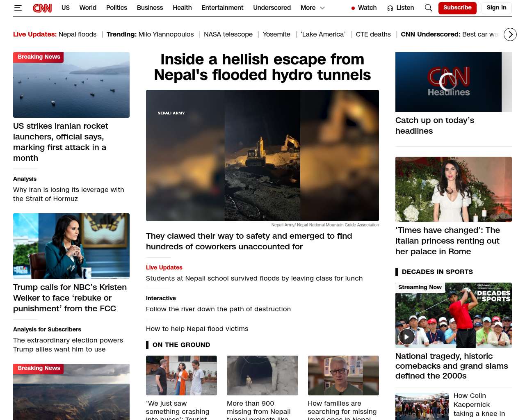Read 'They clawed their way to safety' story
The height and width of the screenshot is (420, 525).
coord(249,241)
